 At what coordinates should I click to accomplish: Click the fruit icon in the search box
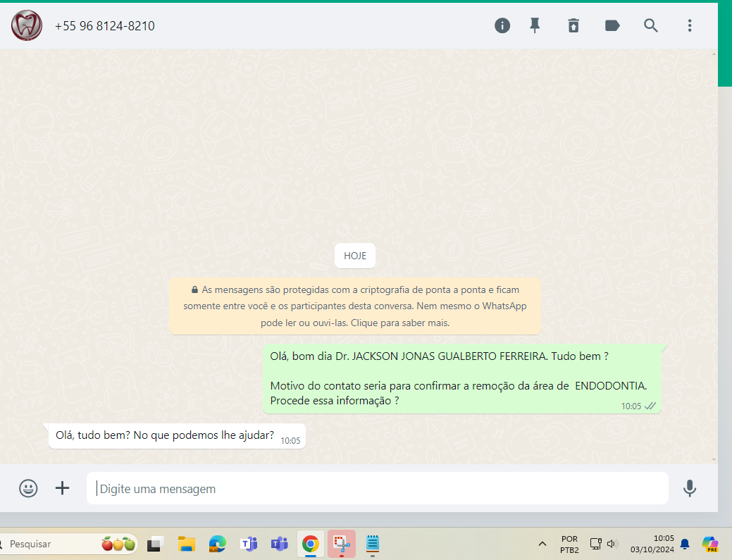118,544
